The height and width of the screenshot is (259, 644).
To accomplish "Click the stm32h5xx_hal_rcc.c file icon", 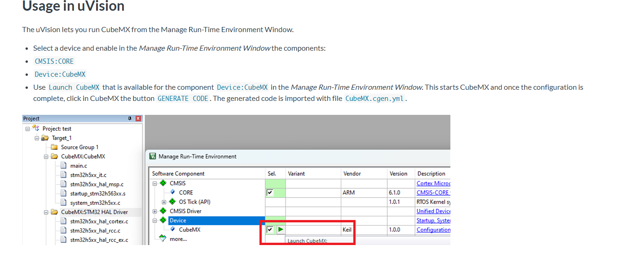I will [x=64, y=231].
